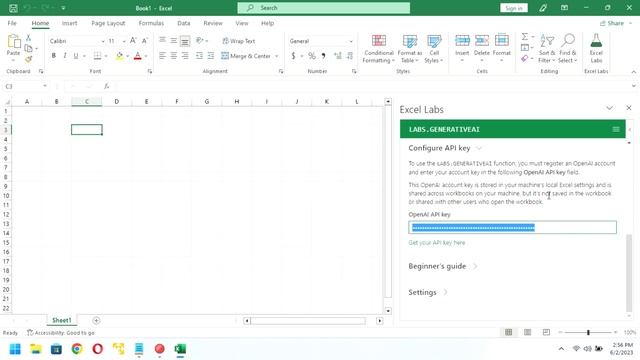Align text right in cell
Image resolution: width=640 pixels, height=360 pixels.
pos(185,56)
